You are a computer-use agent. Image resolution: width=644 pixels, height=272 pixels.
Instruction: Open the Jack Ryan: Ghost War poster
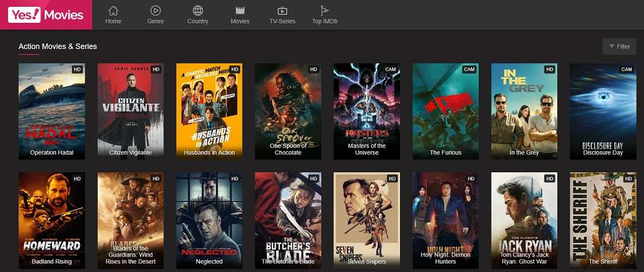pos(524,221)
